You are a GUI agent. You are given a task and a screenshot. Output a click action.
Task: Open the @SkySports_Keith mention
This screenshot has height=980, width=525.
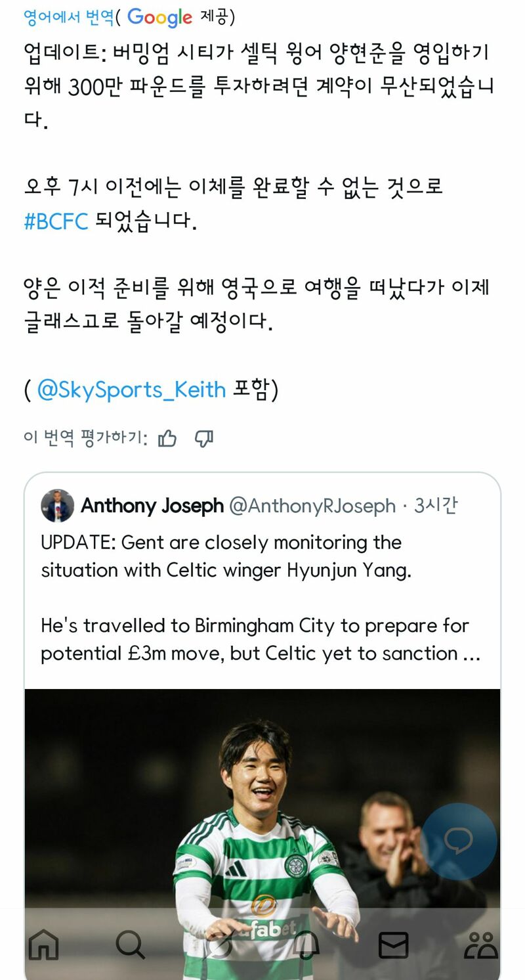131,390
